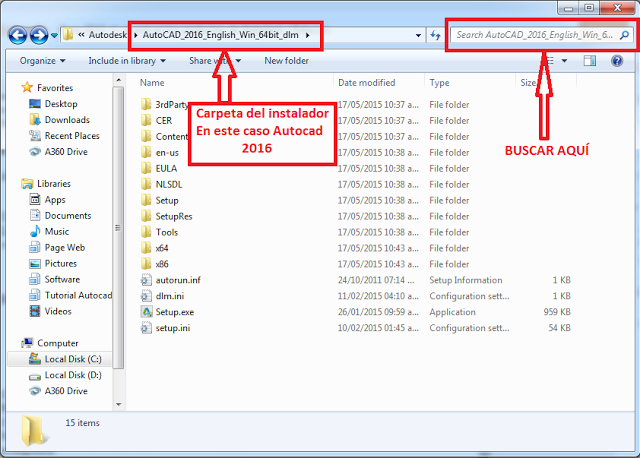
Task: Open the Videos library
Action: (x=58, y=311)
